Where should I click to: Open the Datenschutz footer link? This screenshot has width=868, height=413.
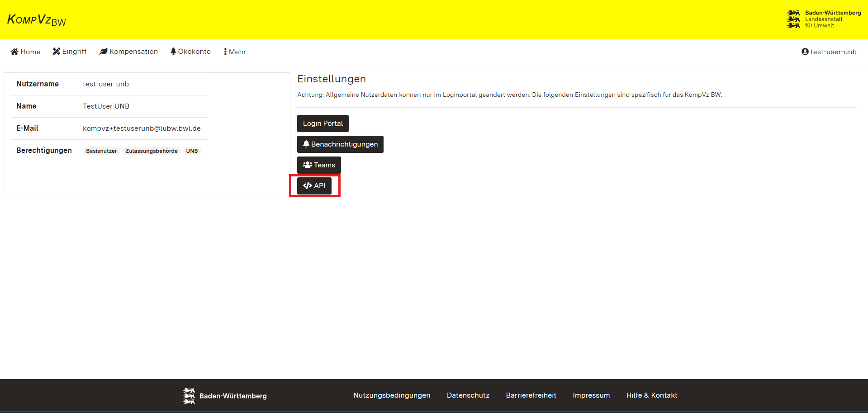(x=468, y=395)
